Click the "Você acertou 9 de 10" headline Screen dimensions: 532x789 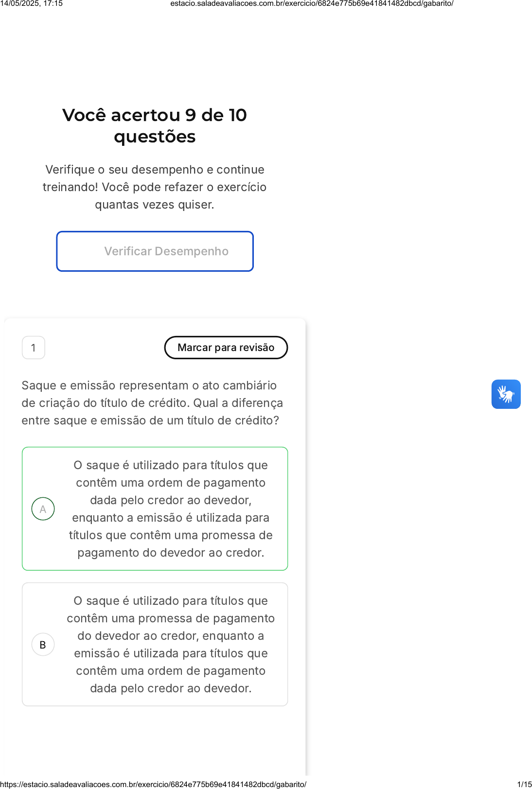pos(155,115)
